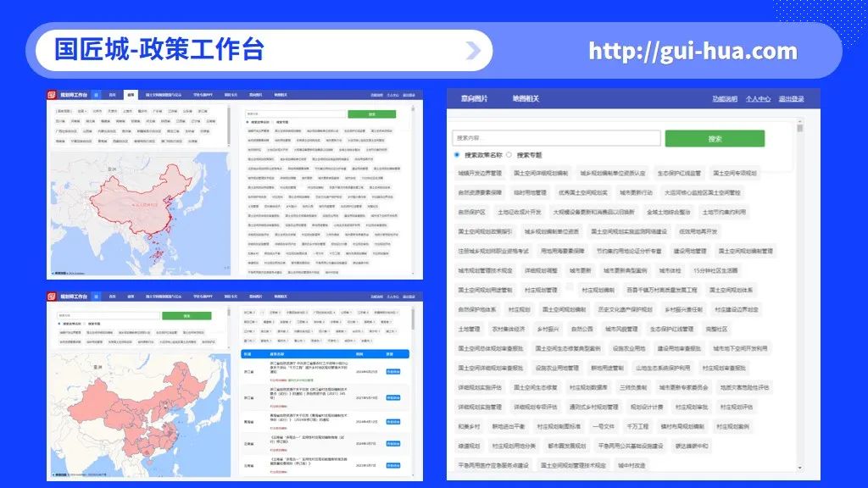Image resolution: width=868 pixels, height=488 pixels.
Task: Select the 城乡规划编制单位资质认定 tag
Action: 612,173
